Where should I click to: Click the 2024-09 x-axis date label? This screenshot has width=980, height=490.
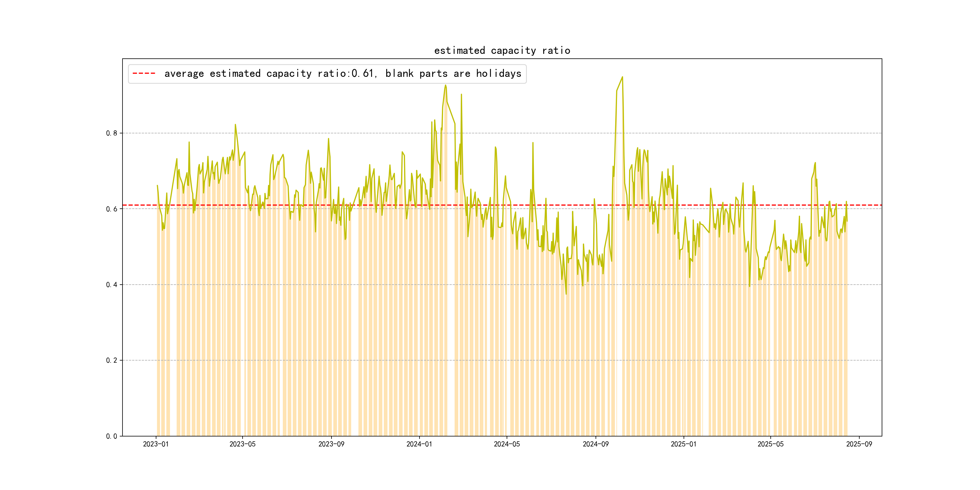[x=595, y=444]
